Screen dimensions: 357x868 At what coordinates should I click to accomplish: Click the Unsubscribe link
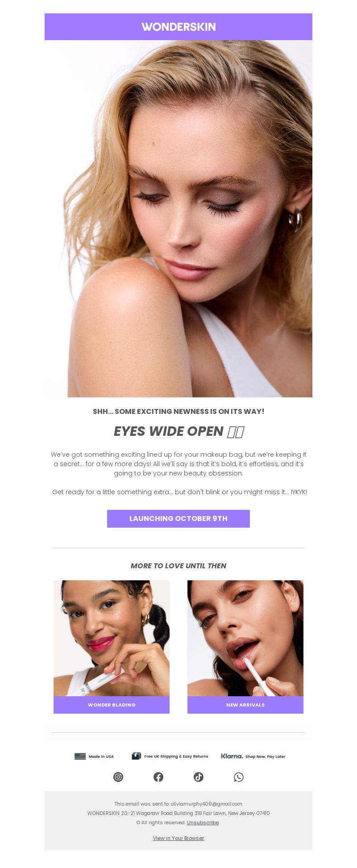203,823
